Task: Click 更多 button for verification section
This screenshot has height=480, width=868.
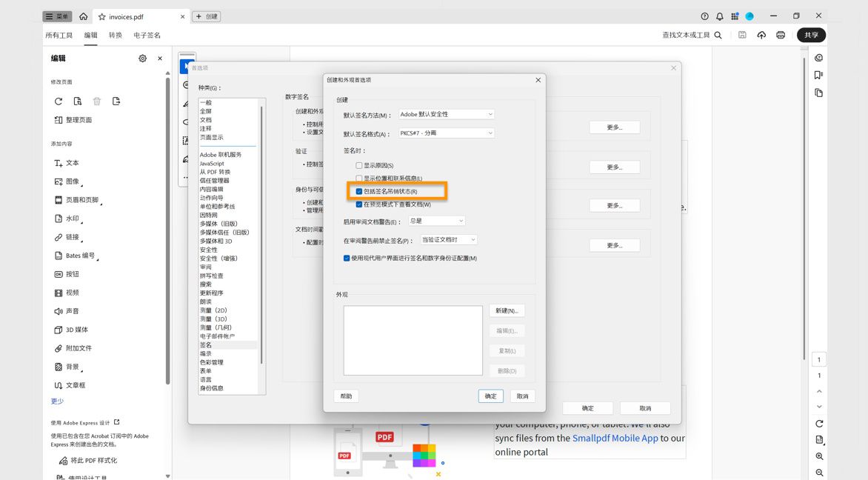Action: (615, 167)
